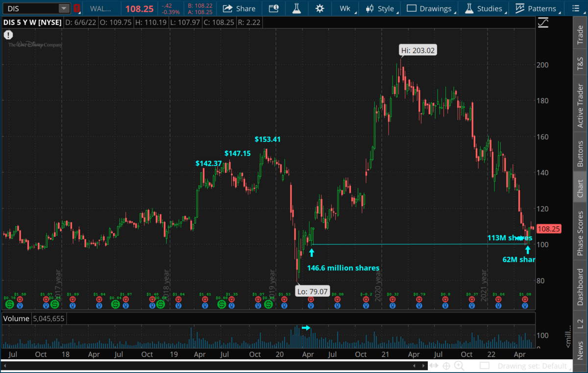Click the red 108.25 price axis label

coord(548,229)
